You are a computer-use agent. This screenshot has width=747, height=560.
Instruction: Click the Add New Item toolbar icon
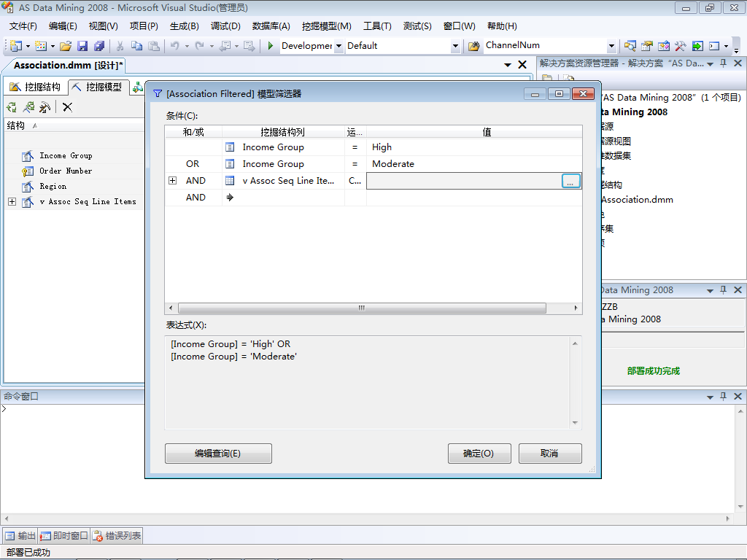click(41, 46)
